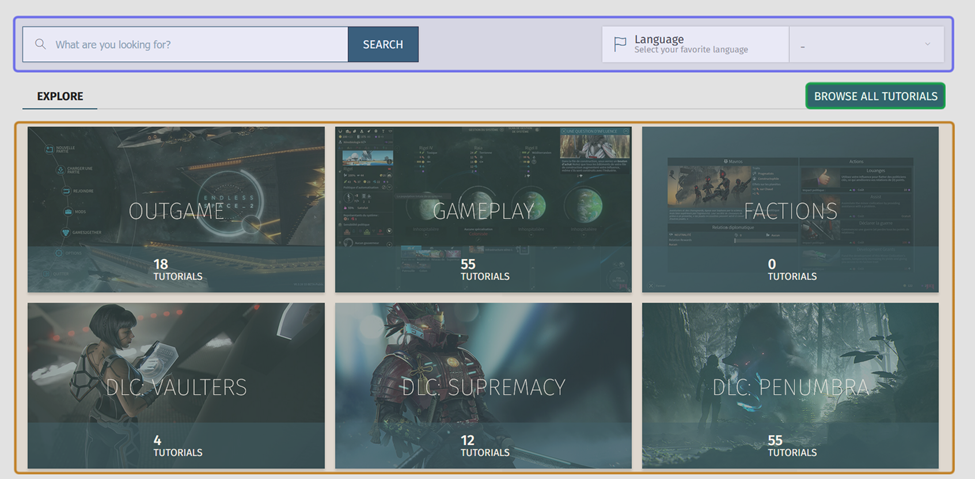Select the GAMEPLAY category title
Screen dimensions: 975x479
click(x=483, y=211)
